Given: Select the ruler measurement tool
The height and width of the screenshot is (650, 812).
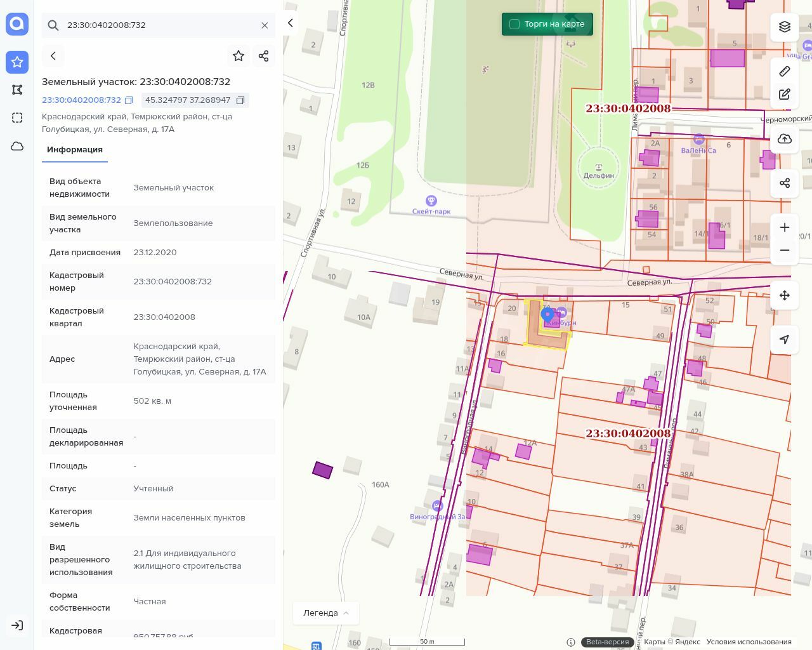Looking at the screenshot, I should [x=785, y=71].
